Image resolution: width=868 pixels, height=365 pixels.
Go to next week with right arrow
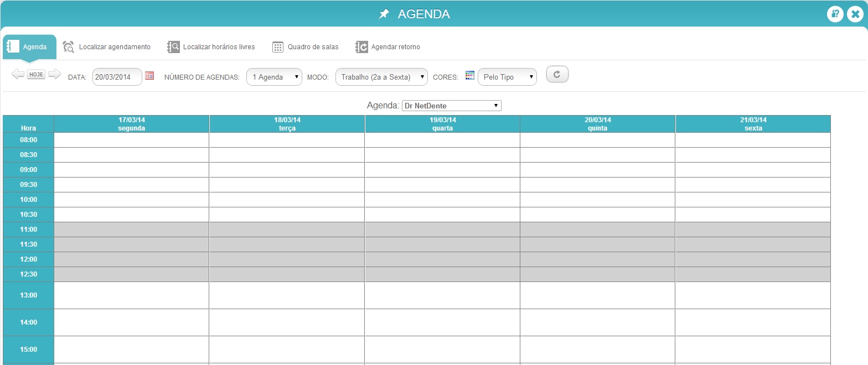point(54,74)
